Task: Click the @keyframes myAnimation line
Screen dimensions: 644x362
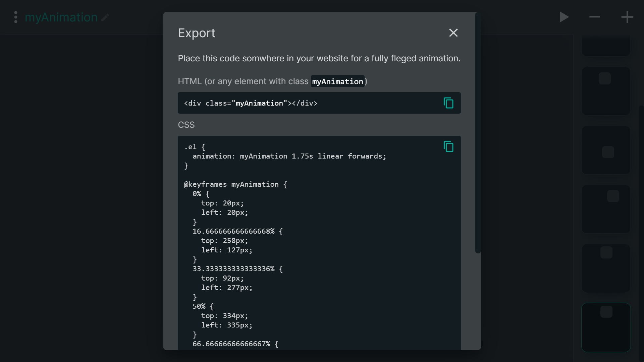Action: (x=235, y=184)
